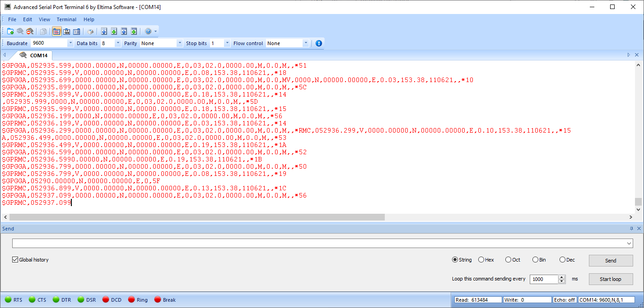Click the horizontal scrollbar thumb
Screen dimensions: 644x308
pyautogui.click(x=196, y=217)
